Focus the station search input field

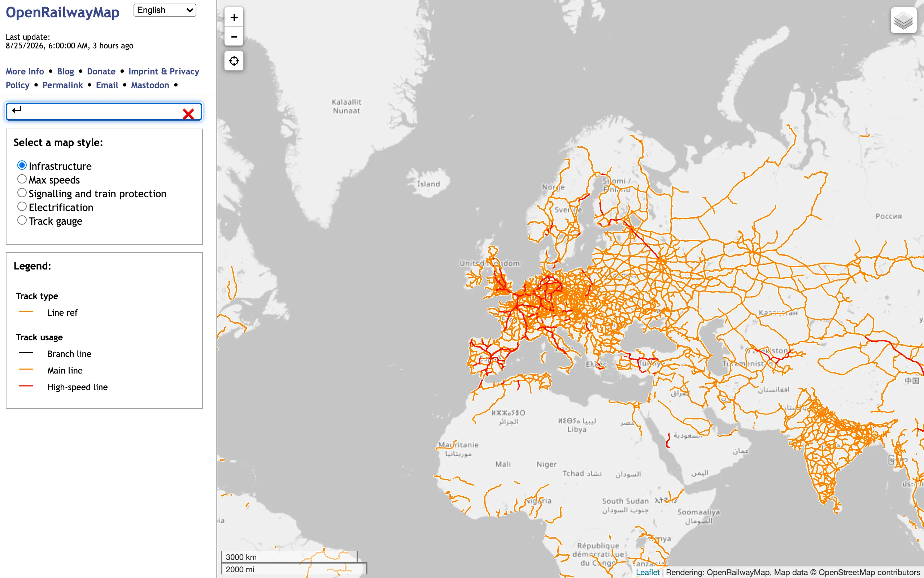(104, 112)
